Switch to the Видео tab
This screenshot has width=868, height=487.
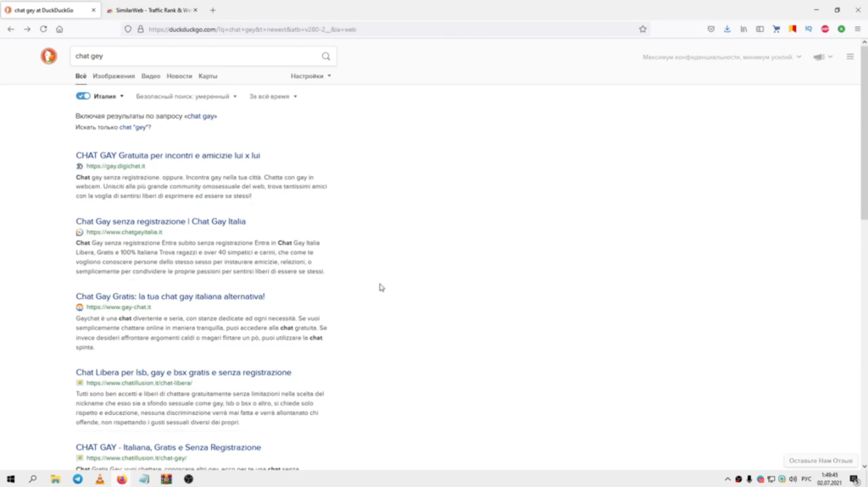151,76
